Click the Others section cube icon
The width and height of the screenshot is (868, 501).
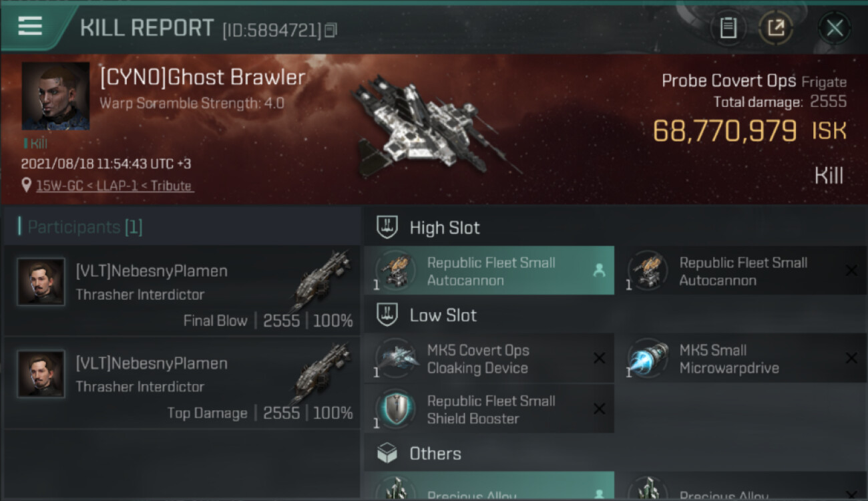[387, 454]
